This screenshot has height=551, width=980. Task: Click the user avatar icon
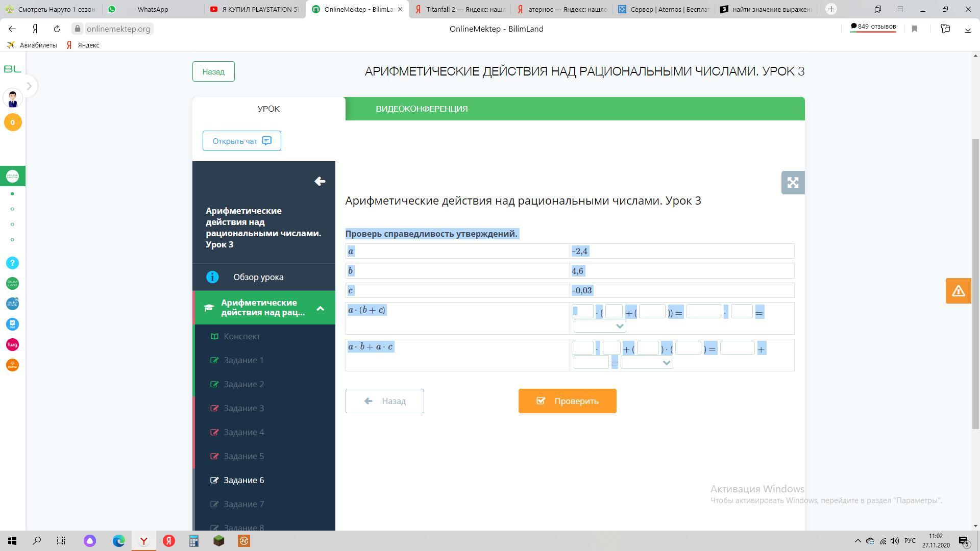tap(13, 98)
